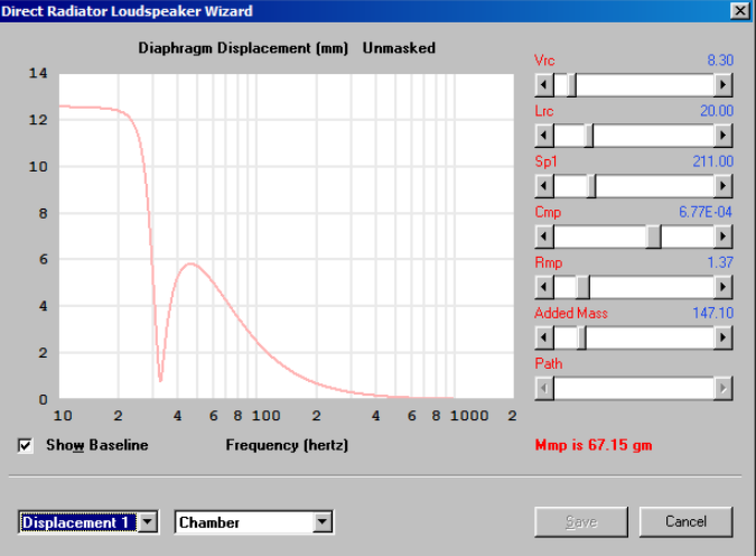
Task: Click the Sp1 slider thumb
Action: point(591,186)
